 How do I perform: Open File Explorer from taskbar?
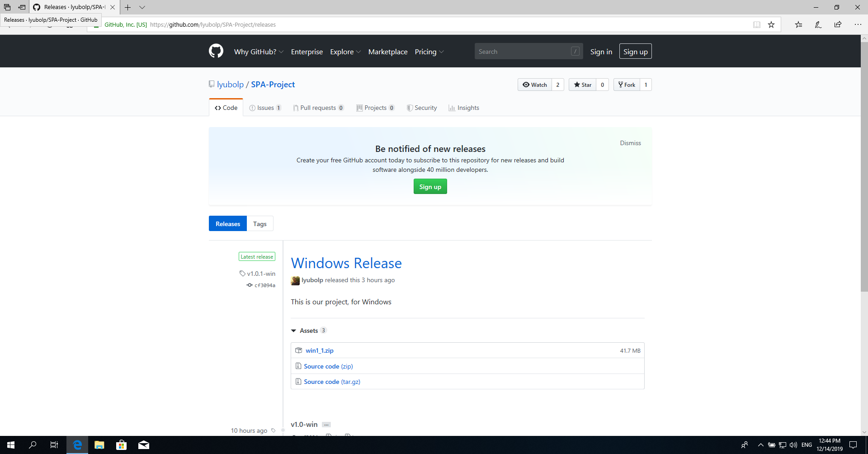[99, 445]
